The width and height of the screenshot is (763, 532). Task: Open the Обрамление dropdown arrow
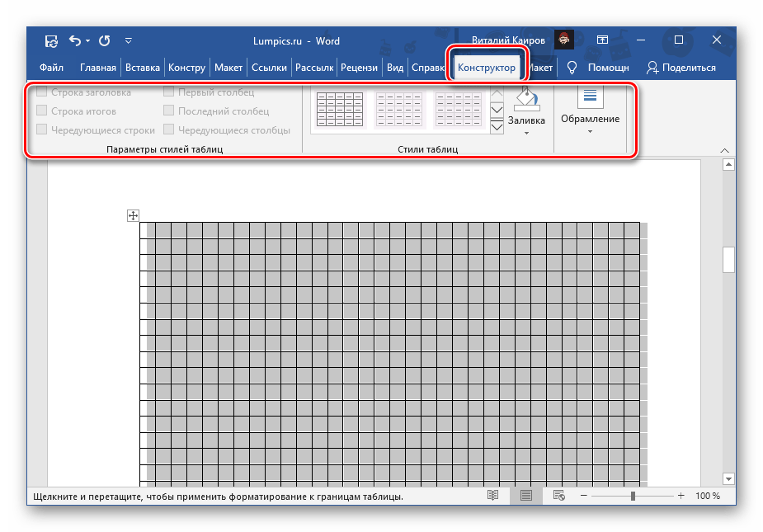pos(590,132)
